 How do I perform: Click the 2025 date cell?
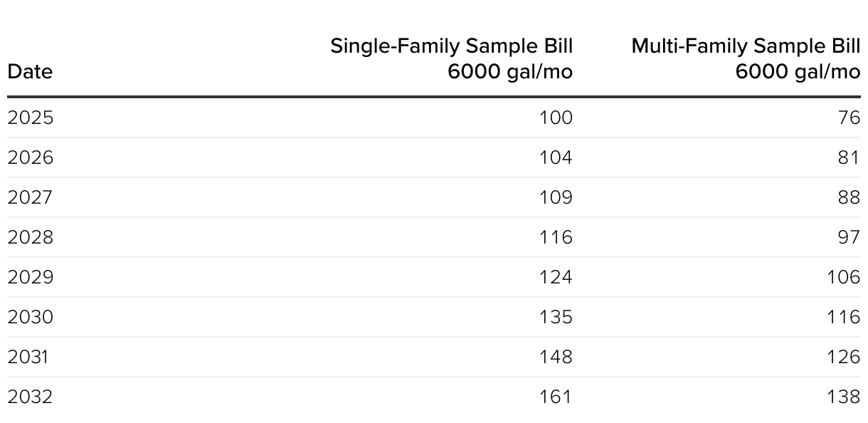click(x=31, y=117)
